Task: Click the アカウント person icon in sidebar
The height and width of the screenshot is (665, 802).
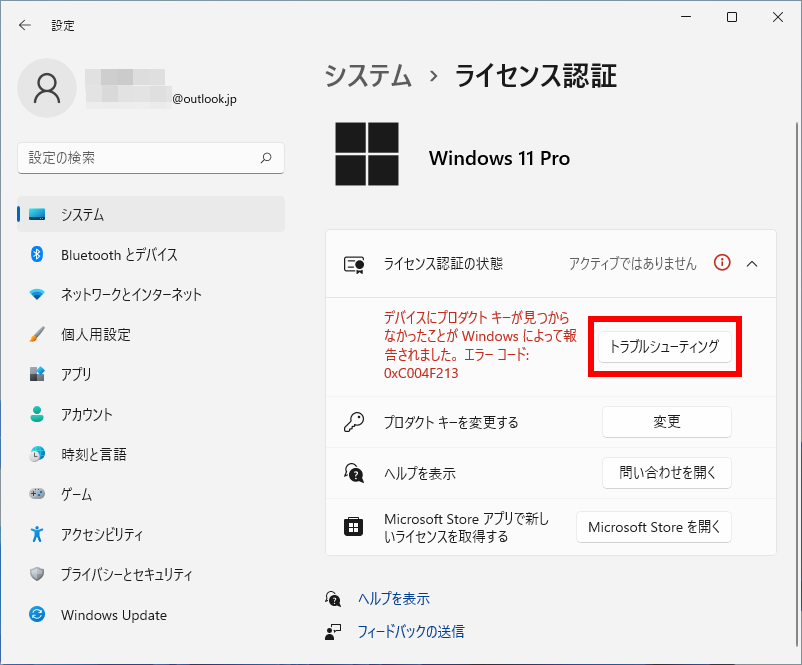Action: 37,414
